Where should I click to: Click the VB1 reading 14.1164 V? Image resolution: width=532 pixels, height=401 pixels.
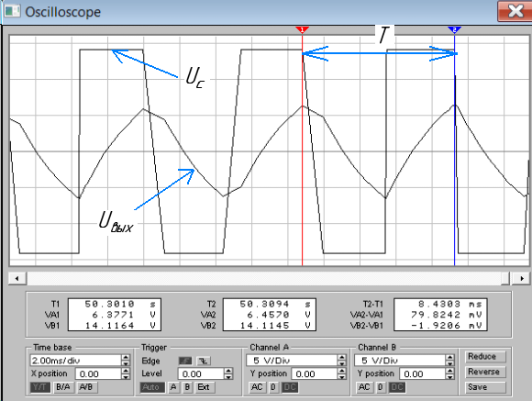tap(120, 326)
